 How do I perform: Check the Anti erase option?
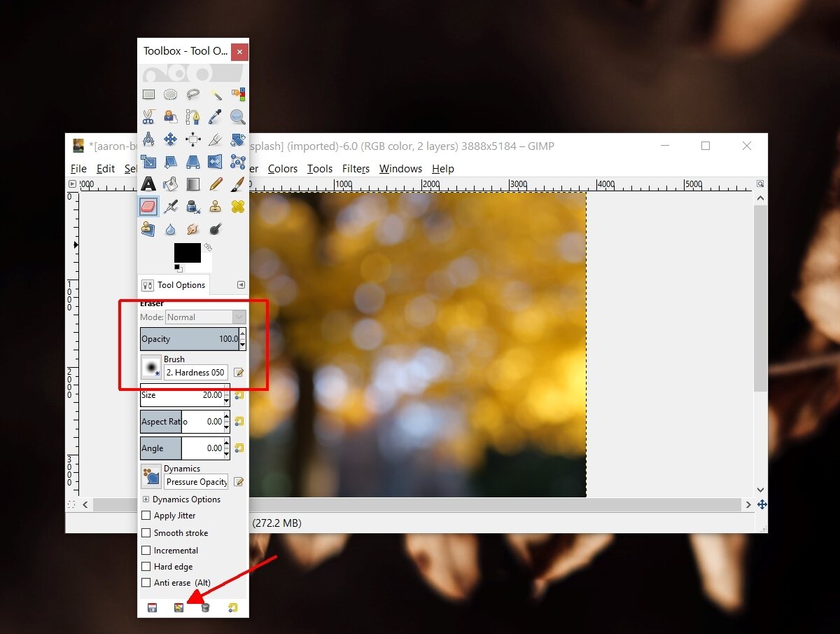coord(146,582)
